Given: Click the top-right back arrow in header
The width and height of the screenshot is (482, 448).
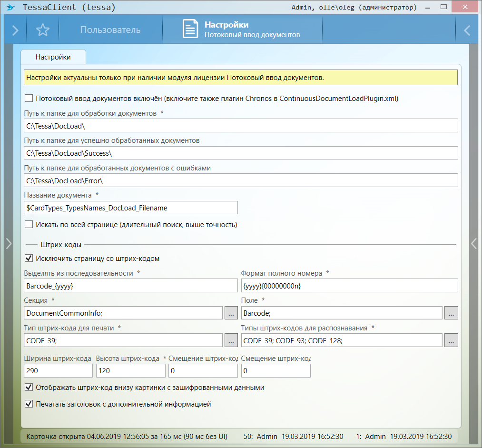Looking at the screenshot, I should point(467,30).
